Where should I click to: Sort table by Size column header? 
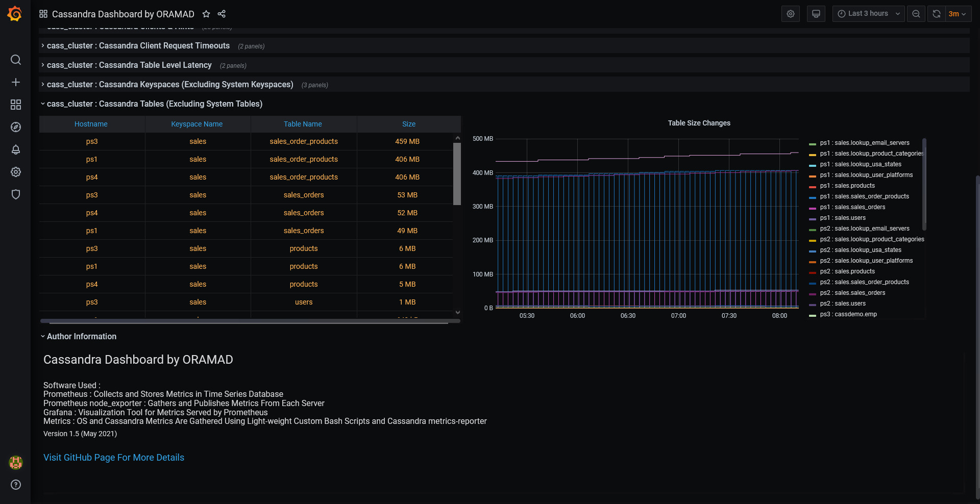point(409,124)
